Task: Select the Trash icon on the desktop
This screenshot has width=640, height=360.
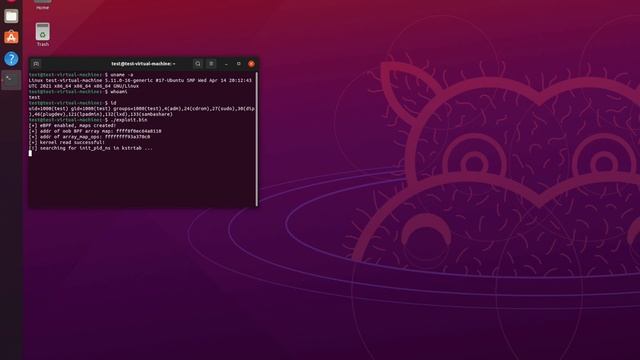Action: click(42, 35)
